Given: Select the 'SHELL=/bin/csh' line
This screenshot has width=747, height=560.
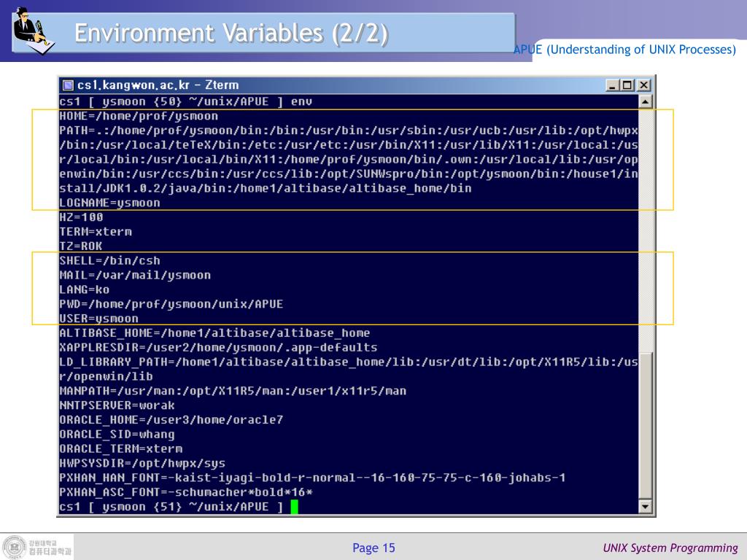Looking at the screenshot, I should [x=109, y=261].
